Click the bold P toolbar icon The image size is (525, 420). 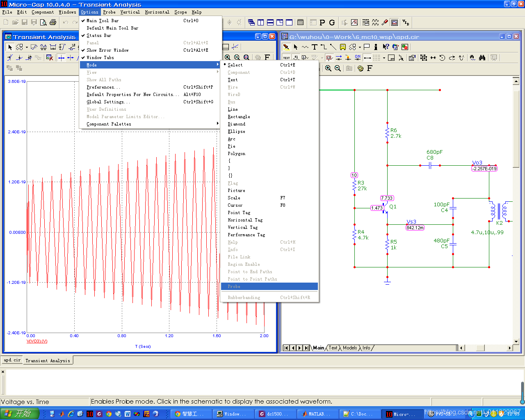(x=322, y=22)
